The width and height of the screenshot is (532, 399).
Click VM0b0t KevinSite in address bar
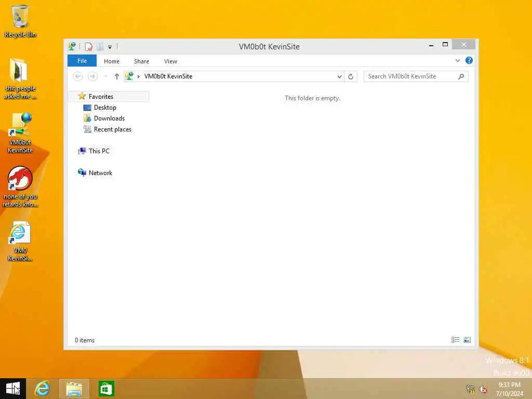168,76
